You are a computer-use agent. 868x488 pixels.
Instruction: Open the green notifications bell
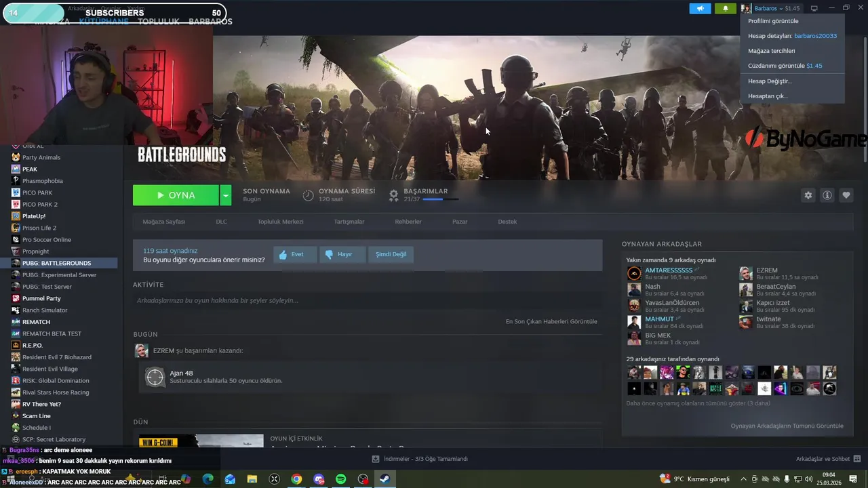click(x=725, y=8)
